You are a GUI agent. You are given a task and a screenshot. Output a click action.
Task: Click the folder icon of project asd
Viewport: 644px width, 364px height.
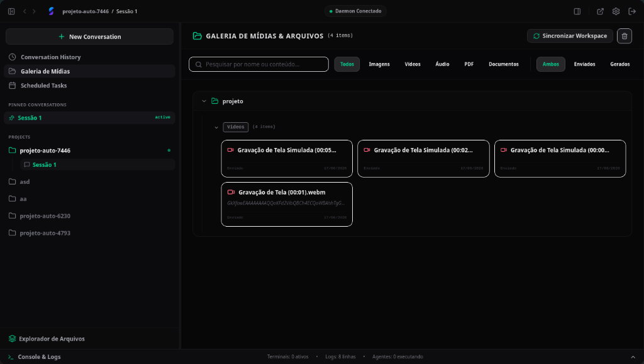[x=13, y=181]
